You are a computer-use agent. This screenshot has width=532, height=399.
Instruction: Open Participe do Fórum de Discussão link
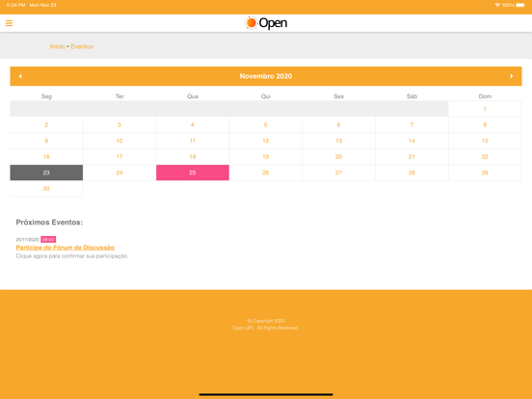pyautogui.click(x=66, y=248)
